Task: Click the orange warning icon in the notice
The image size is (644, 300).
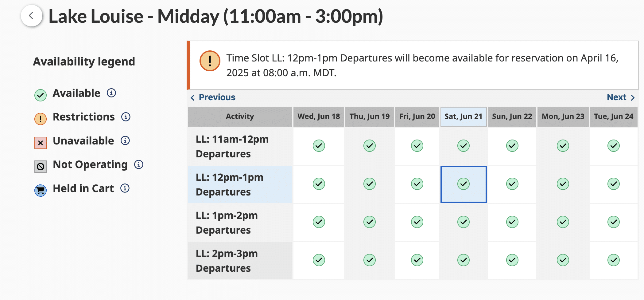Action: pyautogui.click(x=210, y=61)
